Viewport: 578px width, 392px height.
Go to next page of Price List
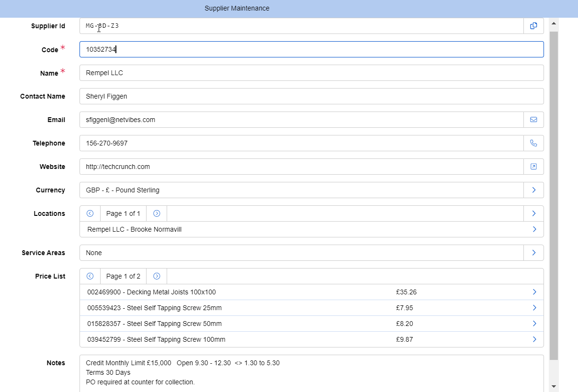click(x=157, y=276)
